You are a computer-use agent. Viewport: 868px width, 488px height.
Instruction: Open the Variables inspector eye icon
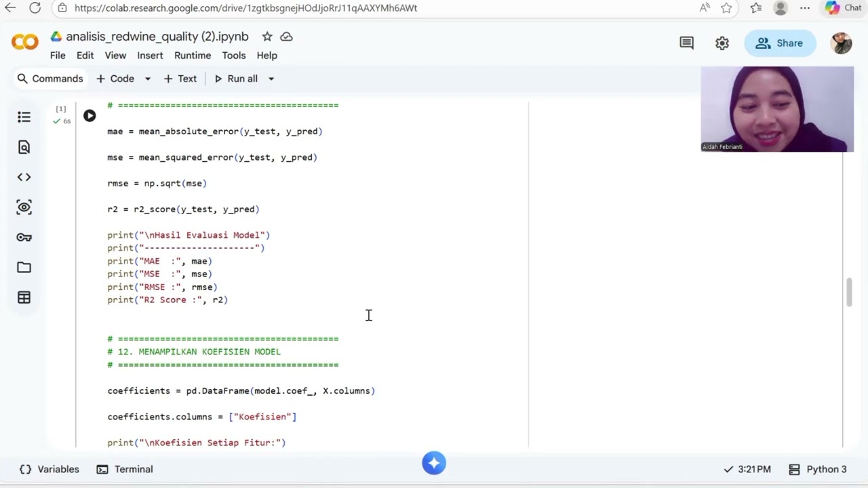(24, 207)
